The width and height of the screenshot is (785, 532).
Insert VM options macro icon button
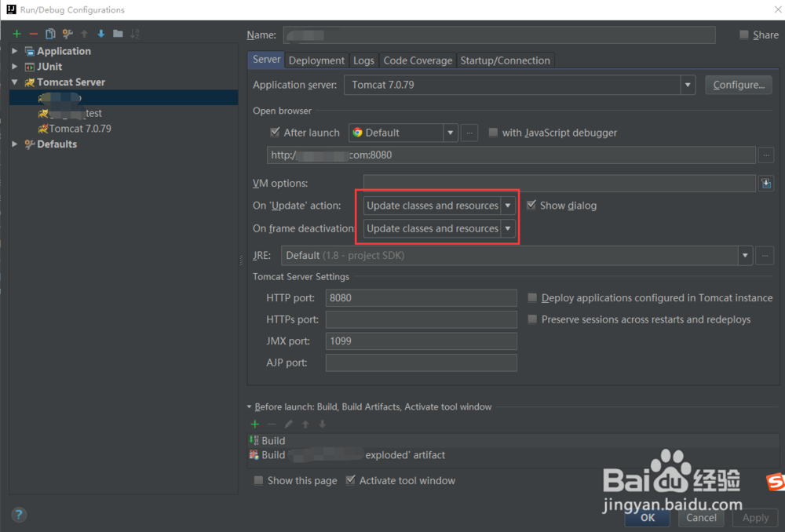point(766,184)
